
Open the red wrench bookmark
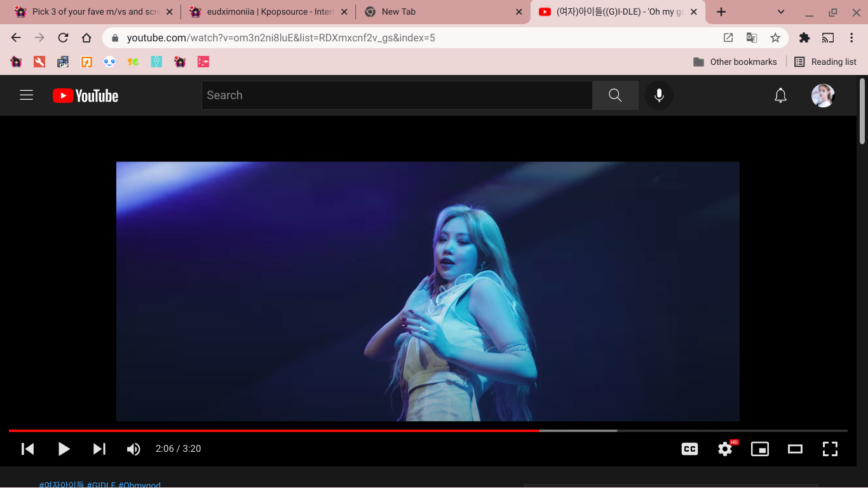[x=39, y=62]
